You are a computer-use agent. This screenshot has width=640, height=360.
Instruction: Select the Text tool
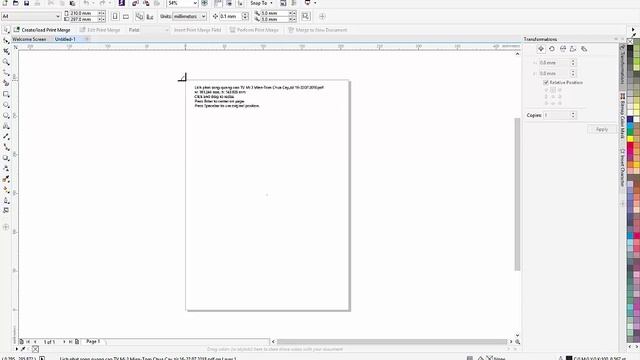point(6,126)
